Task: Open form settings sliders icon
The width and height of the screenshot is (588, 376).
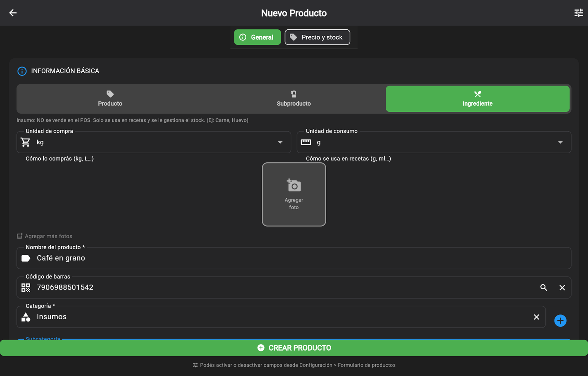Action: (x=579, y=13)
